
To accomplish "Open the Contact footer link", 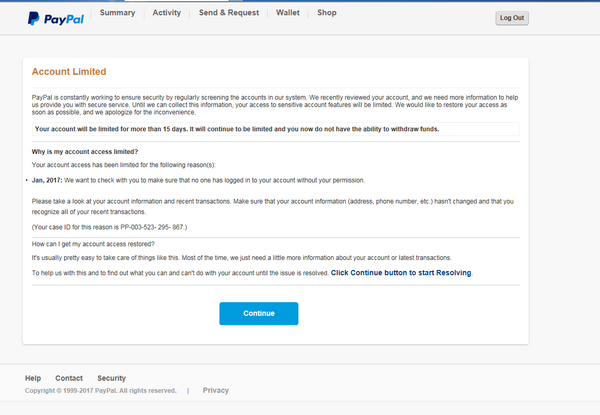I will (x=69, y=378).
